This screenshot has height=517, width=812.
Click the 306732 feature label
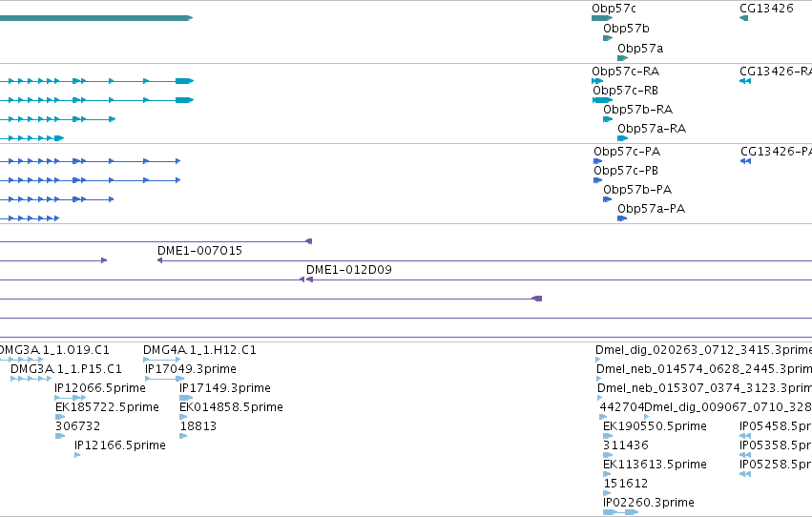(x=77, y=427)
